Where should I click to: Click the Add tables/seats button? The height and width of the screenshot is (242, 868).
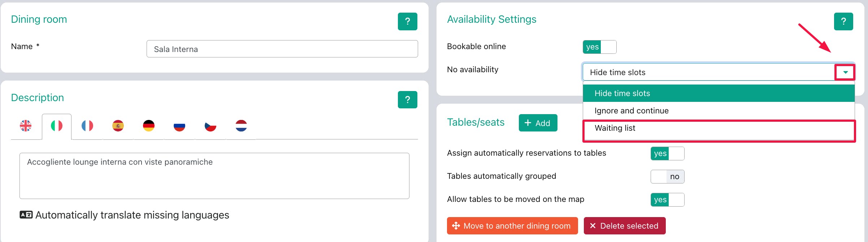point(538,123)
